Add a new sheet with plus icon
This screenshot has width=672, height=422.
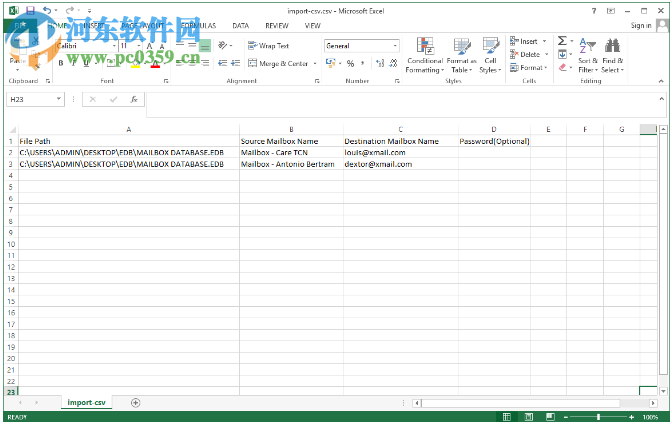click(136, 402)
